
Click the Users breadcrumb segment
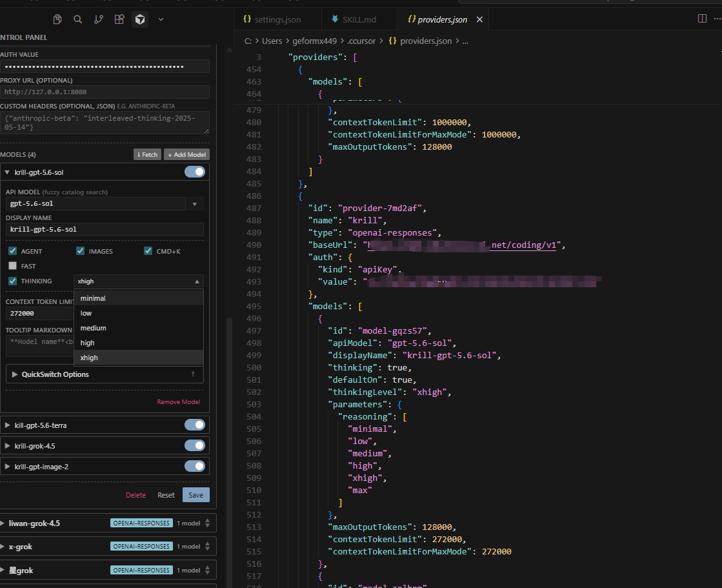pos(272,41)
